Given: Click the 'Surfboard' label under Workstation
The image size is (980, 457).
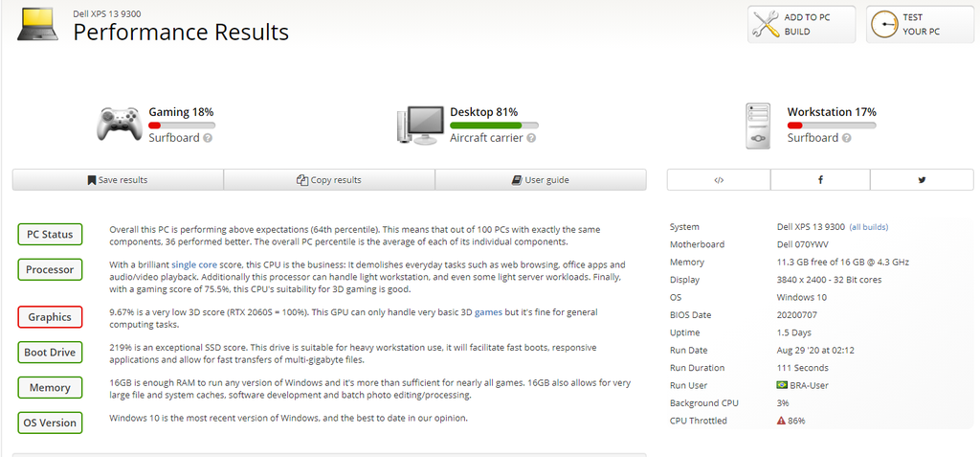Looking at the screenshot, I should pyautogui.click(x=813, y=138).
